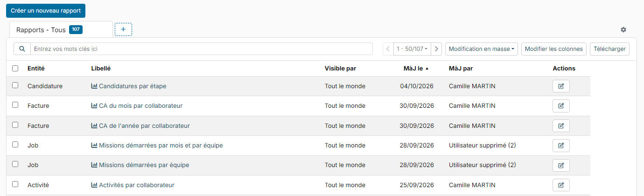Edit the Activités par collaborateur report

tap(561, 185)
